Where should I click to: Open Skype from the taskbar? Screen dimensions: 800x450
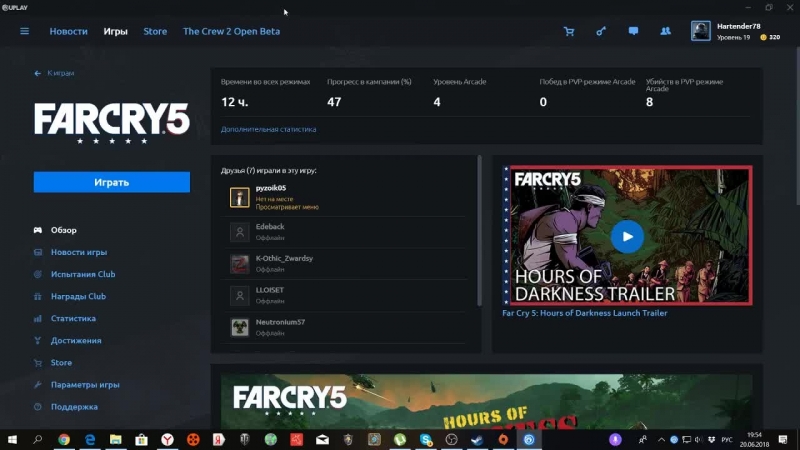[x=426, y=439]
